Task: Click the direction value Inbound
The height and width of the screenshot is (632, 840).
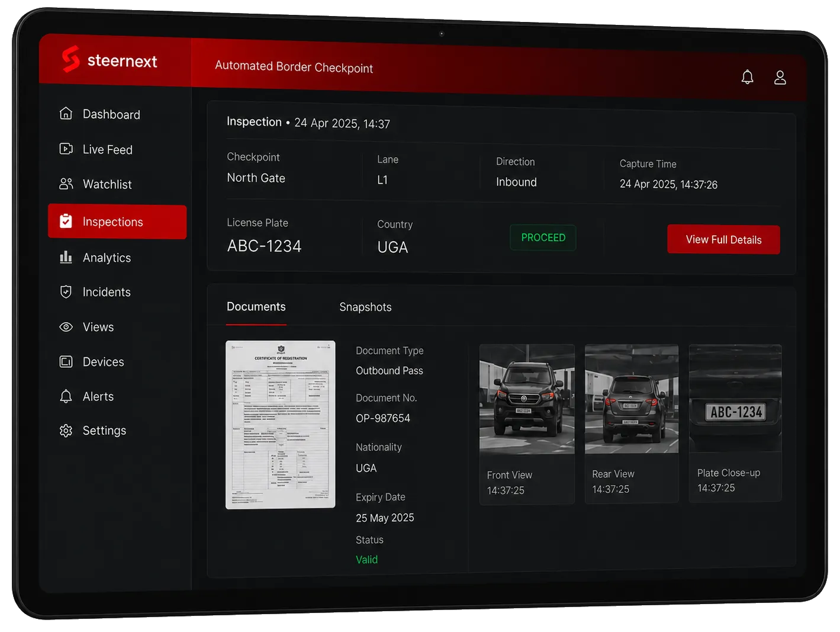Action: [x=516, y=182]
